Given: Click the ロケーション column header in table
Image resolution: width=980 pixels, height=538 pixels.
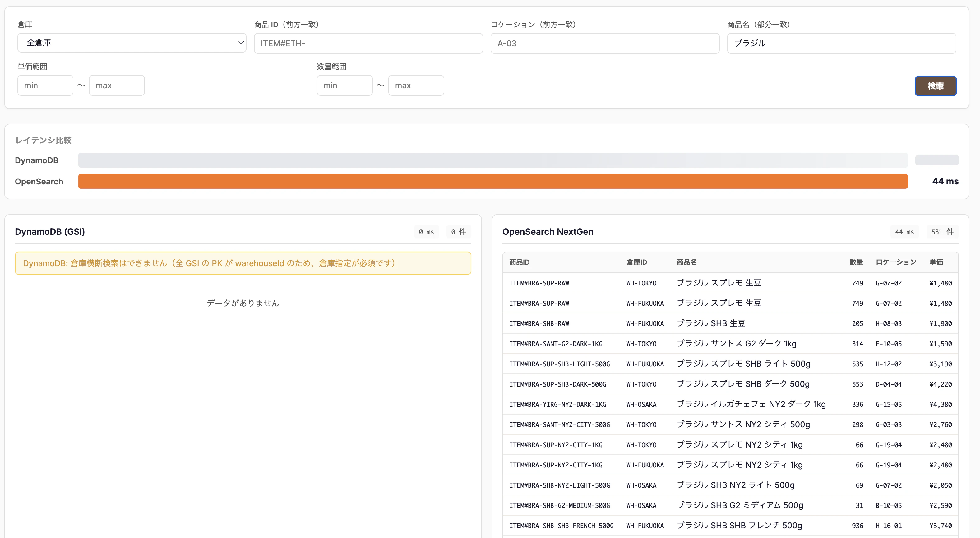Looking at the screenshot, I should 896,262.
